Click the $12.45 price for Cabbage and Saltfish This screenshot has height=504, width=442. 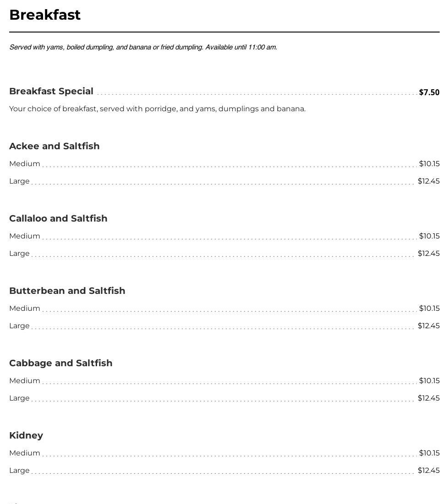pyautogui.click(x=428, y=398)
